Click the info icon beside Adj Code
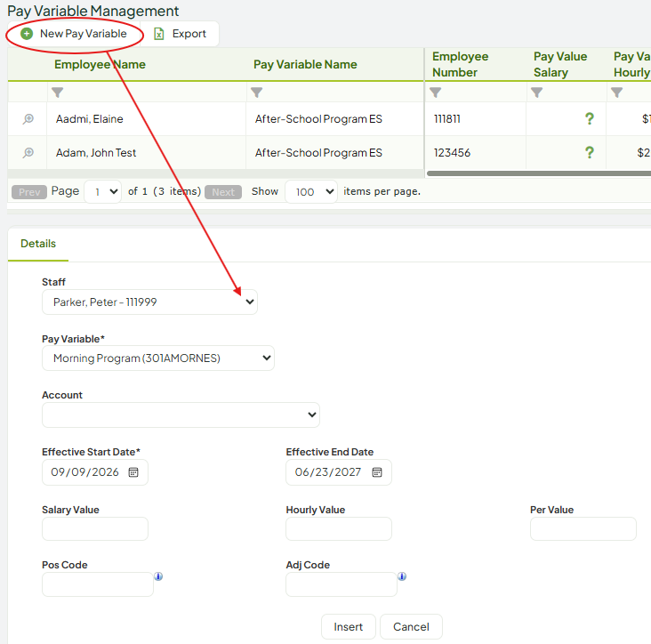 tap(402, 576)
